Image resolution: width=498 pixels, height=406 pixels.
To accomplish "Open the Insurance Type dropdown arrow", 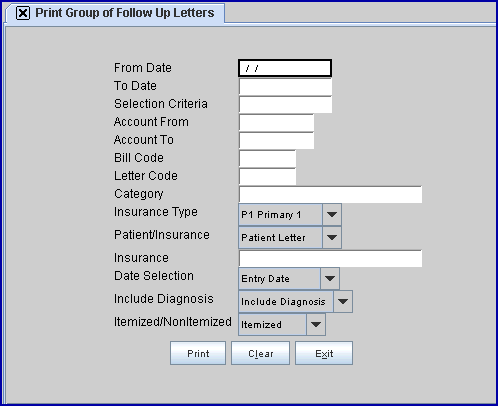I will point(332,215).
